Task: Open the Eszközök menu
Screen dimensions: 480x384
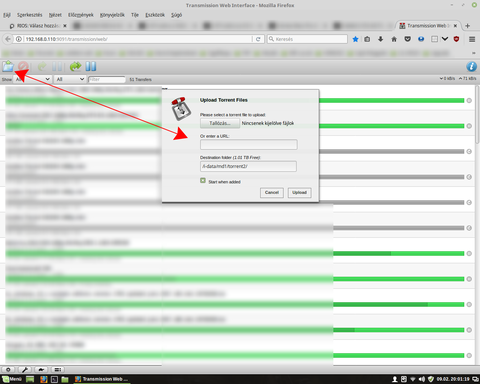Action: tap(155, 15)
